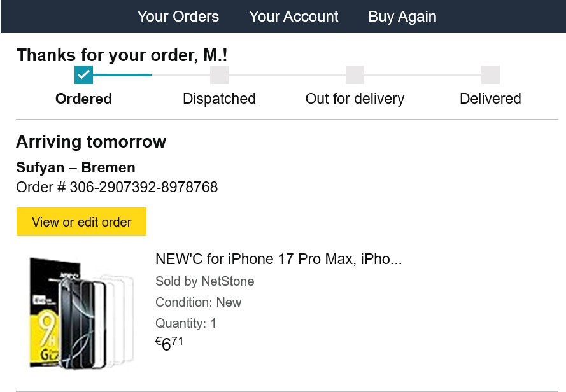Click the Delivered step marker square
The height and width of the screenshot is (392, 566).
[x=490, y=75]
